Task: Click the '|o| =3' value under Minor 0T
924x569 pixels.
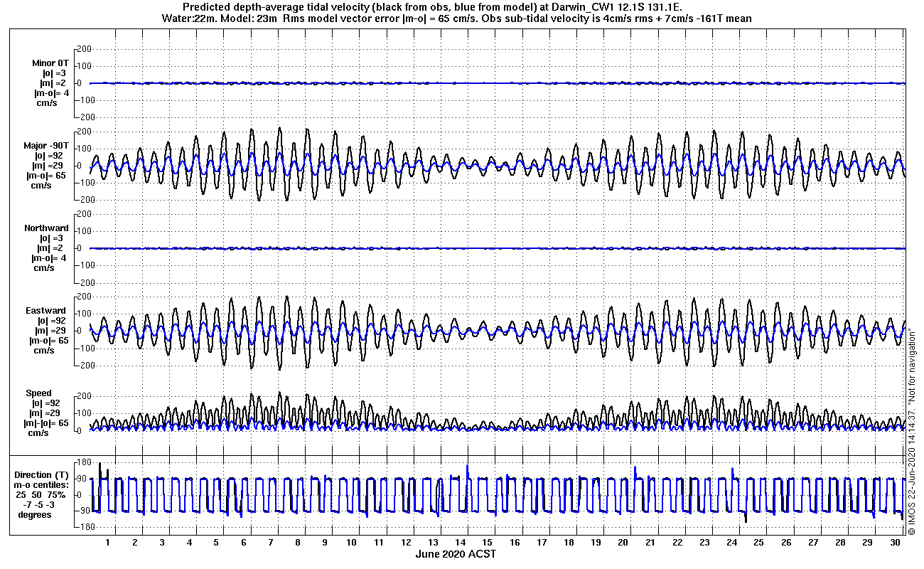Action: tap(53, 73)
